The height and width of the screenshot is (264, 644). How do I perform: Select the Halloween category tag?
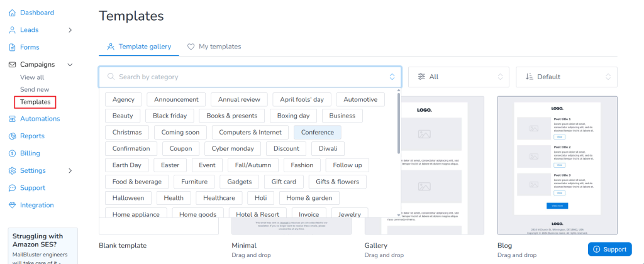pos(128,198)
